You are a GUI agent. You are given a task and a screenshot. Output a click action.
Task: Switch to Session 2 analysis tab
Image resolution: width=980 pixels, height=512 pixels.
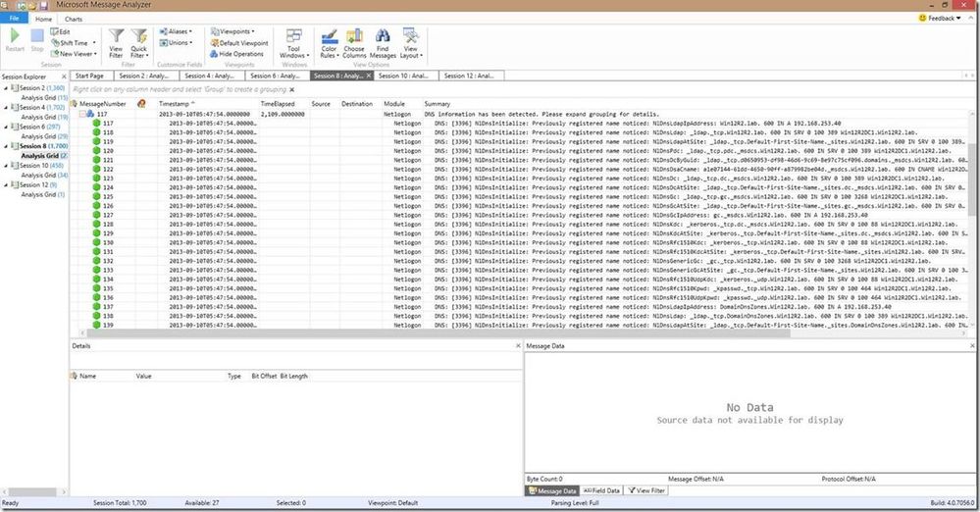click(144, 76)
